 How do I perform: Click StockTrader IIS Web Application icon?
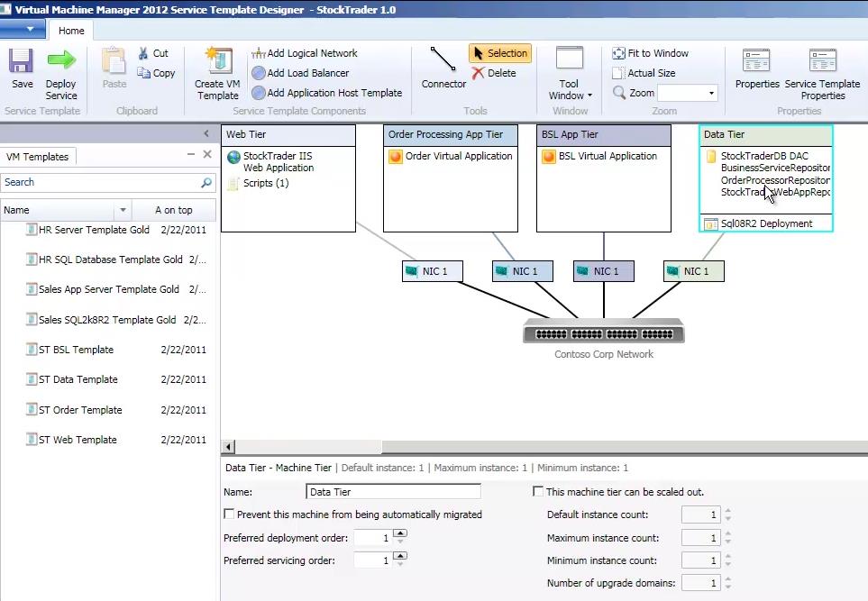pyautogui.click(x=234, y=157)
